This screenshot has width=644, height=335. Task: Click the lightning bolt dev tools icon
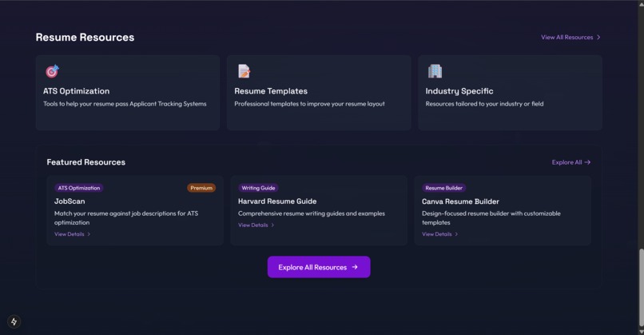(x=14, y=321)
